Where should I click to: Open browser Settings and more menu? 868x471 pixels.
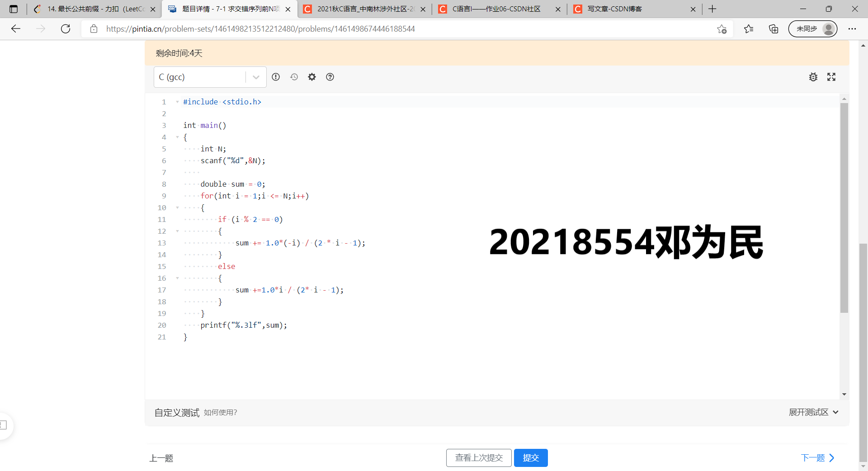pyautogui.click(x=852, y=29)
